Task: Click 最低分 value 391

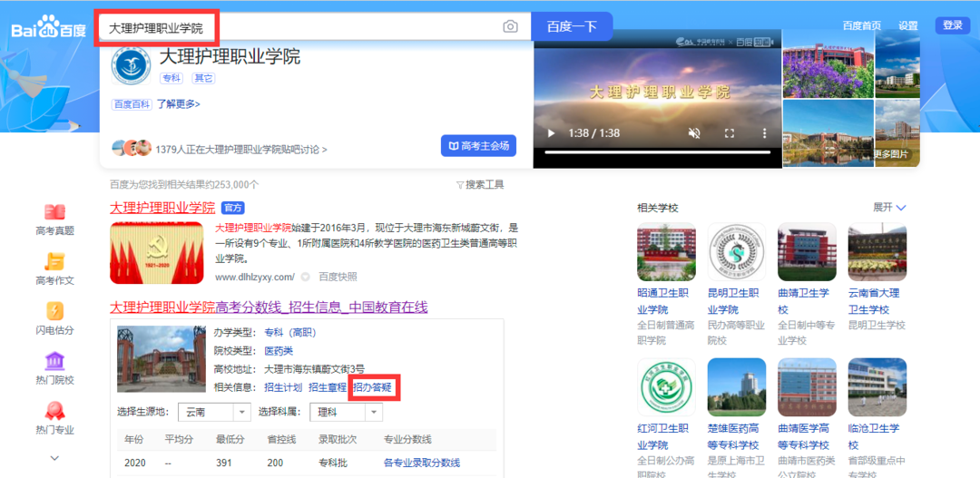Action: pos(224,463)
